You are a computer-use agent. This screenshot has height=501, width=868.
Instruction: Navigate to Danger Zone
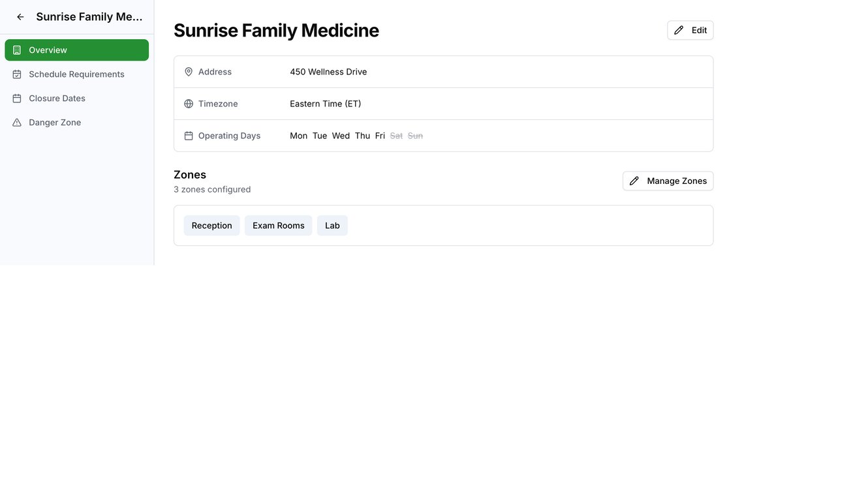pyautogui.click(x=55, y=123)
